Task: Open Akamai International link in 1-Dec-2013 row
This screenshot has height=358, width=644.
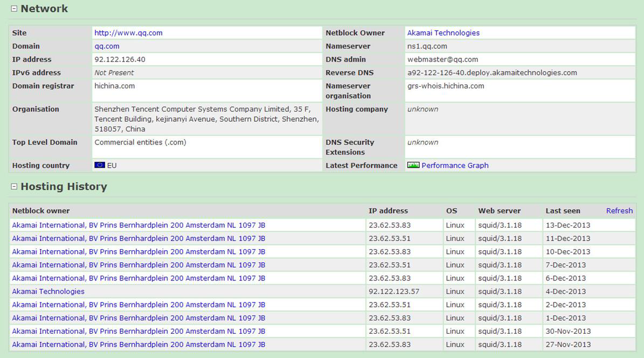Action: 139,318
